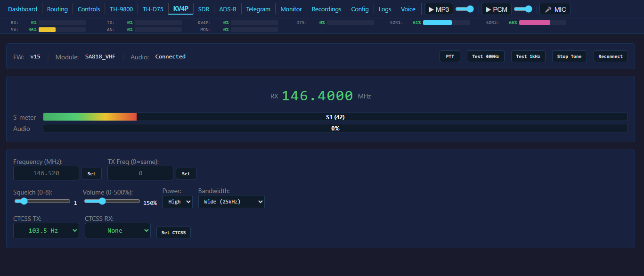Click the SA818_VHF module text
The height and width of the screenshot is (276, 644).
[100, 57]
